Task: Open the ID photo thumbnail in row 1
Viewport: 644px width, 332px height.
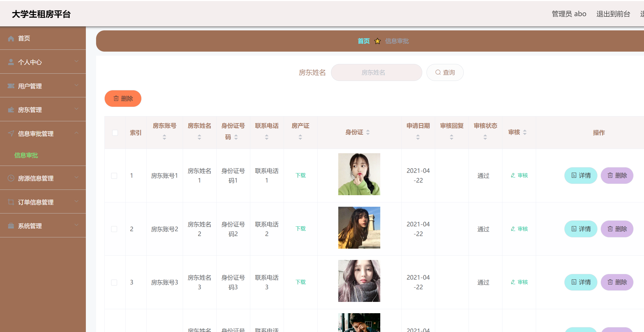Action: tap(359, 174)
